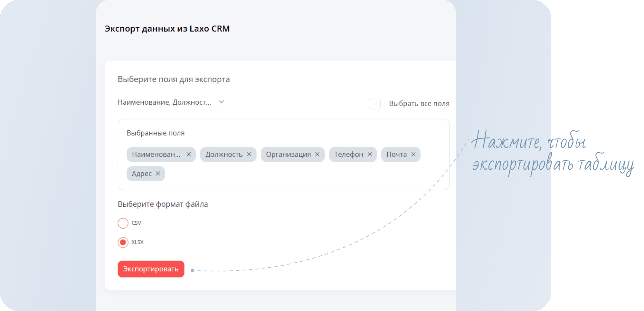Click the Телефон chip label
644x311 pixels.
tap(348, 155)
